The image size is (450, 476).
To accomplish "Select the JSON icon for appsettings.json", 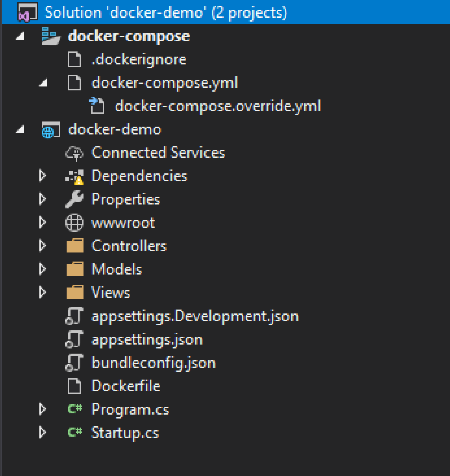I will pos(74,339).
